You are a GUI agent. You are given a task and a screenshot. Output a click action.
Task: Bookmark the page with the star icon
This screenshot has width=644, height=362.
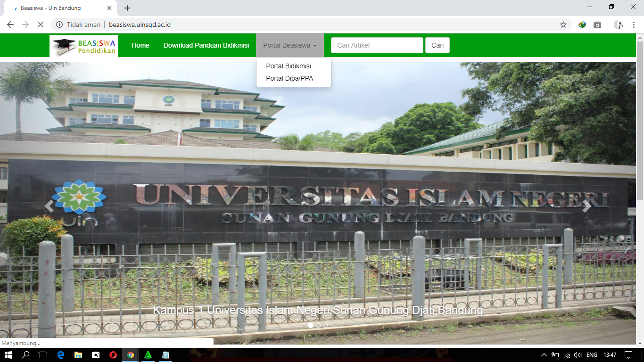tap(563, 24)
